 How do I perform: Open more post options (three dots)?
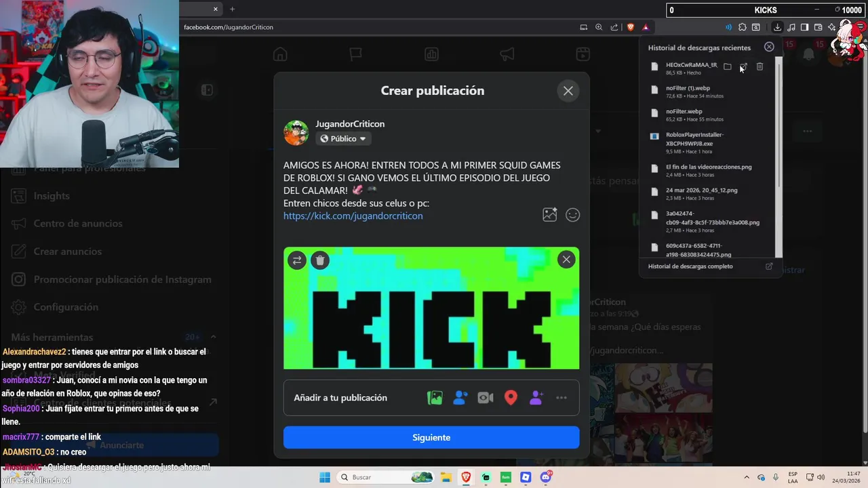coord(561,398)
